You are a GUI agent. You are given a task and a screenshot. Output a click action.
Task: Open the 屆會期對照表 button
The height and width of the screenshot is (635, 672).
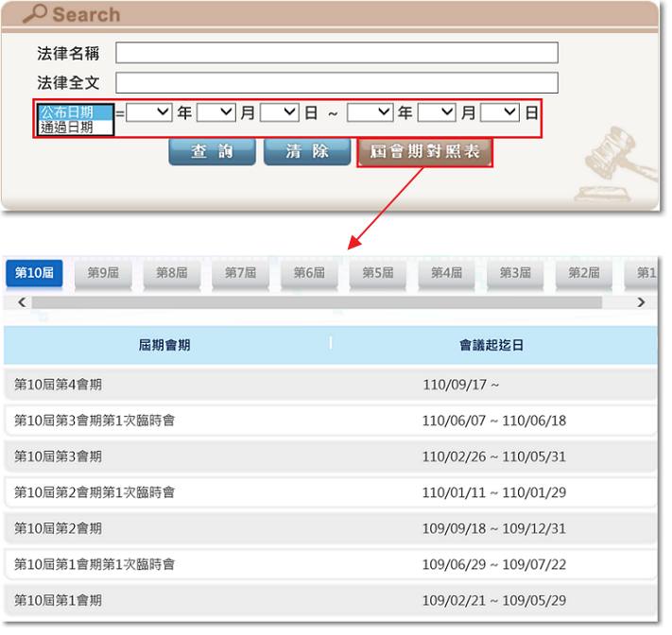pos(424,152)
